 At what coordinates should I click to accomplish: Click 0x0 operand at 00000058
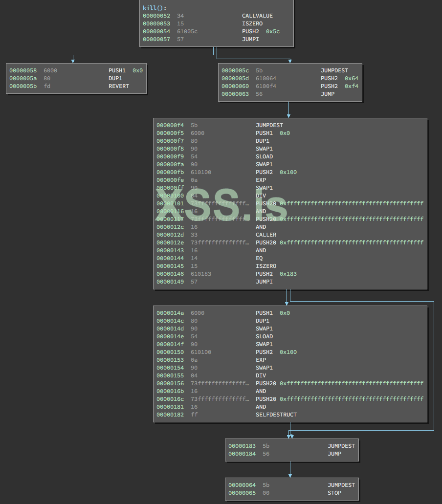pyautogui.click(x=137, y=70)
